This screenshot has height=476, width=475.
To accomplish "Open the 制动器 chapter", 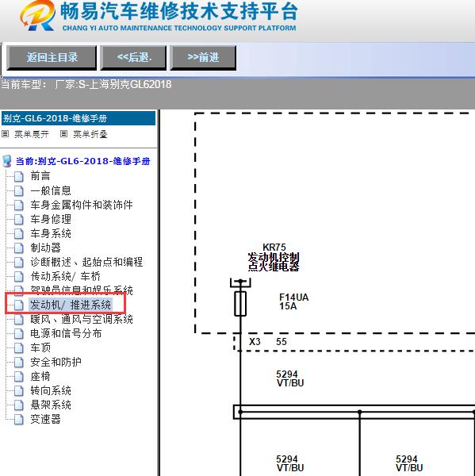I will click(45, 248).
